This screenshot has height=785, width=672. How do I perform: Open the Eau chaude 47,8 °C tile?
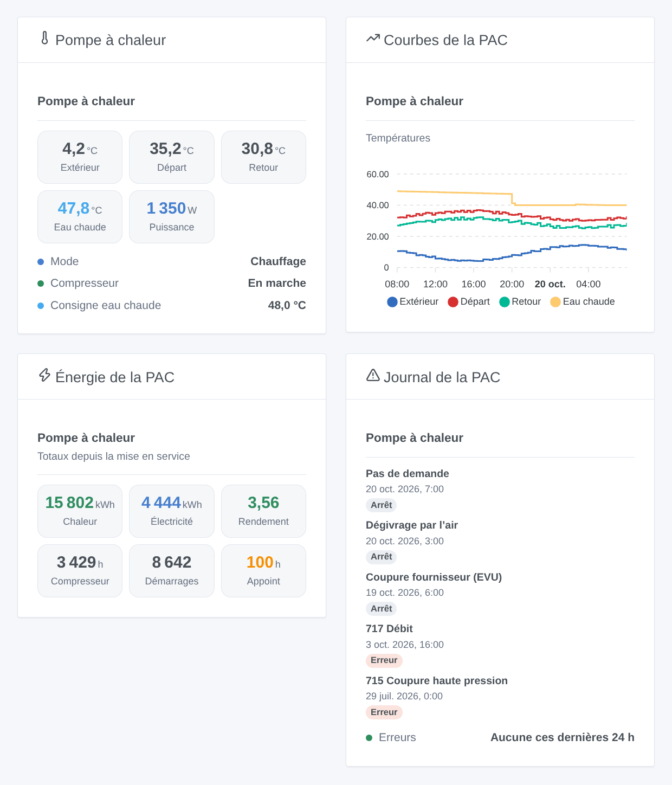[80, 217]
